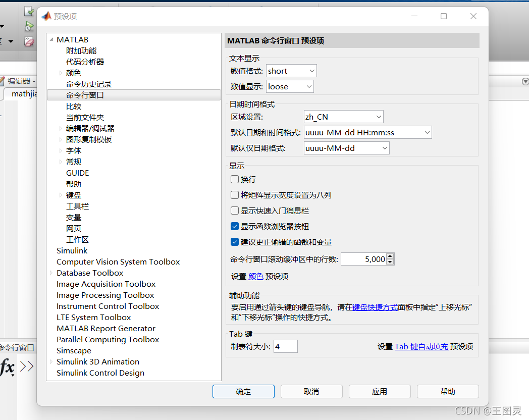
Task: Click the 帮助 button at dialog bottom
Action: click(448, 391)
